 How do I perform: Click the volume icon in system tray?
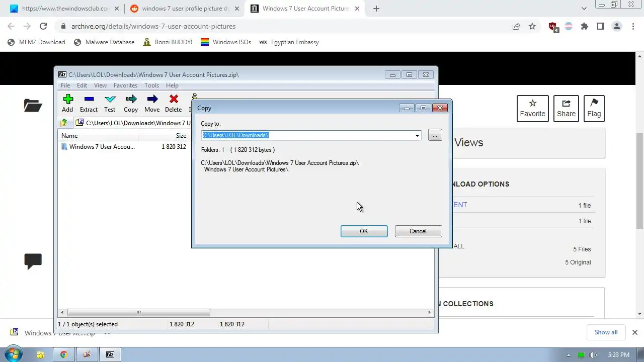coord(594,355)
